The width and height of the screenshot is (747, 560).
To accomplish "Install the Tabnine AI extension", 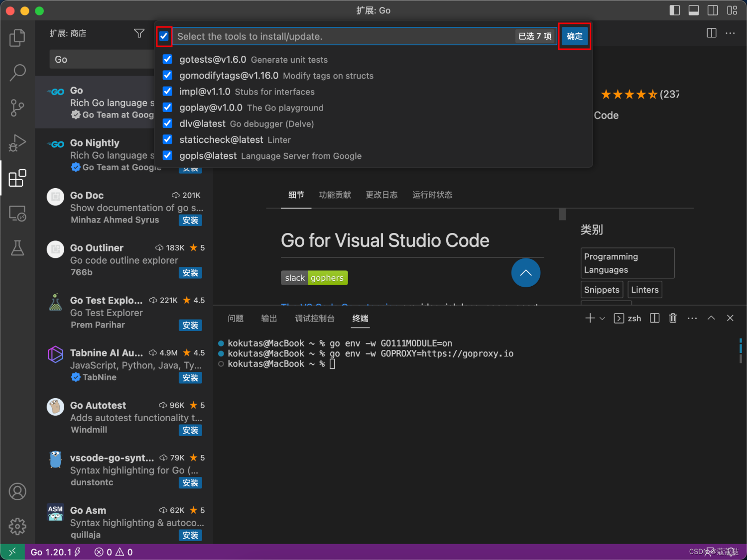I will pyautogui.click(x=190, y=378).
